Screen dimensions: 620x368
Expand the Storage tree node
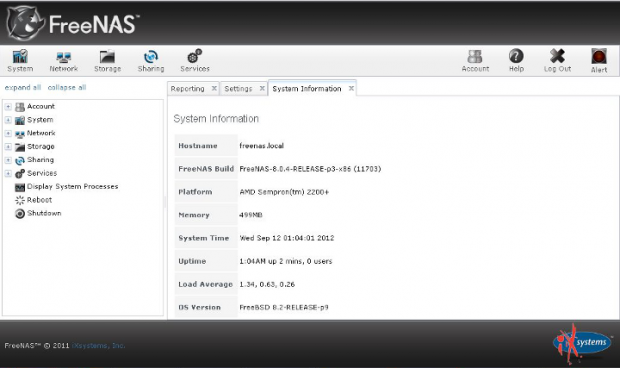click(8, 147)
